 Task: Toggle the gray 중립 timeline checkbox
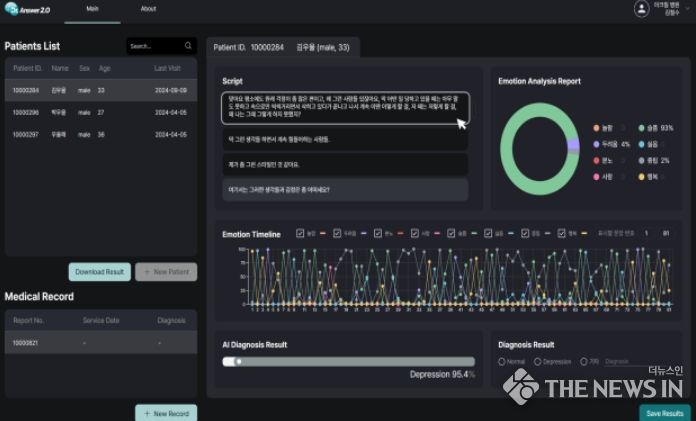pyautogui.click(x=525, y=233)
